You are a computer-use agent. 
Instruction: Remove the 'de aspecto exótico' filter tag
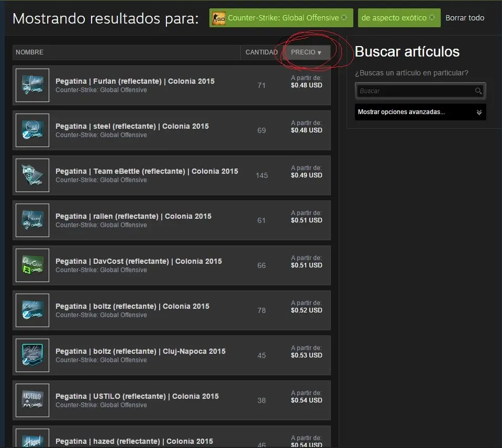[432, 17]
